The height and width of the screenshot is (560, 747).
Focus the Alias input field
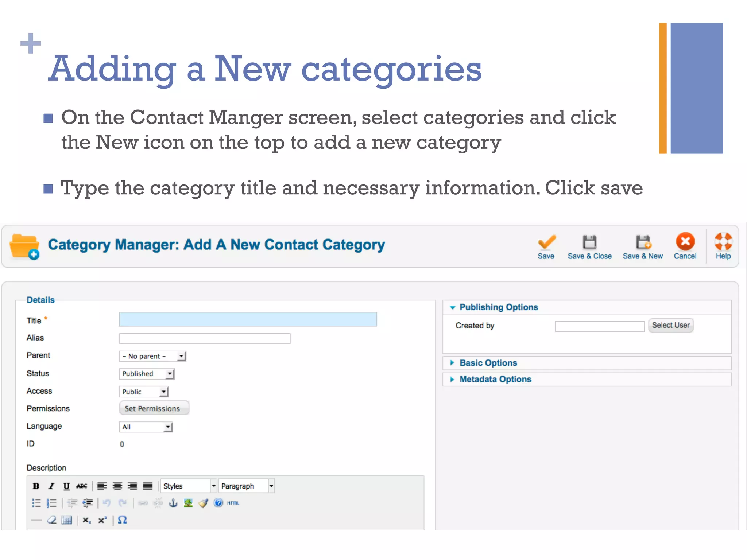click(205, 338)
